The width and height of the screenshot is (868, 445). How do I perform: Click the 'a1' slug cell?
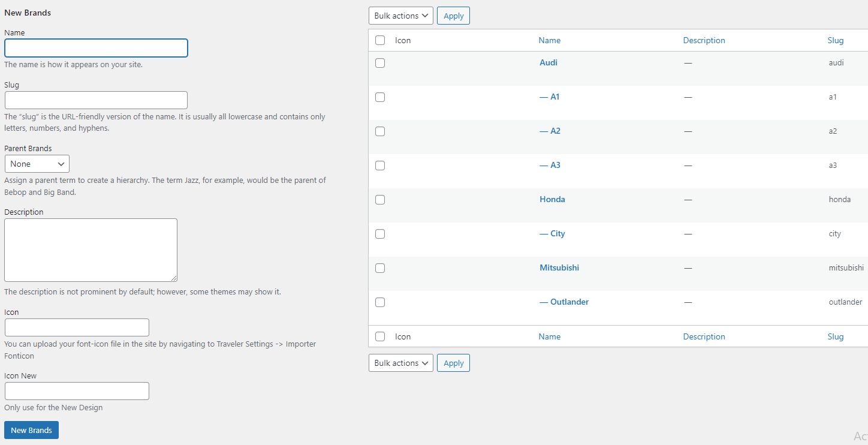(x=833, y=97)
